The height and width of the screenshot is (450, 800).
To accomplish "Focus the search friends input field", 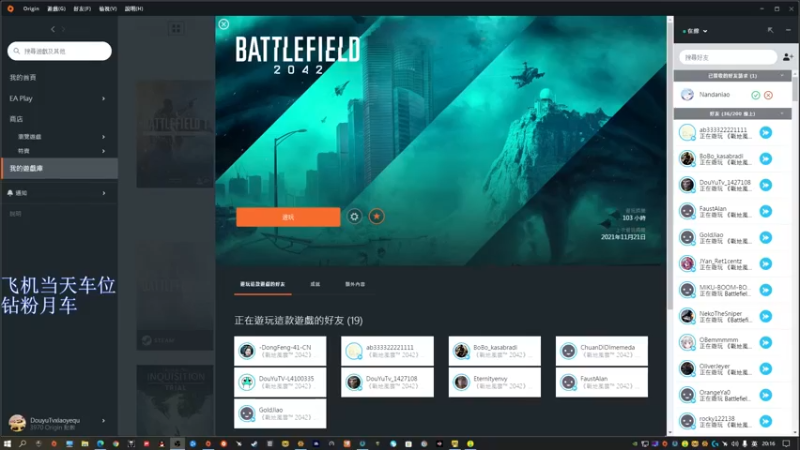I will (728, 57).
